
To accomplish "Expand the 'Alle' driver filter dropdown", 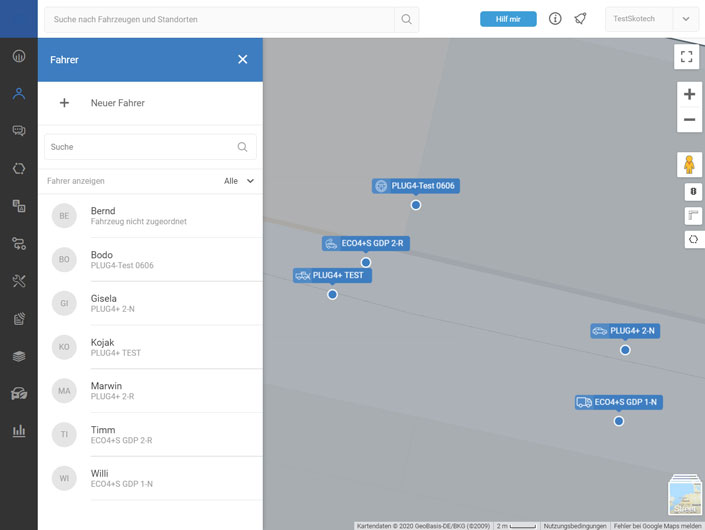I will tap(239, 181).
